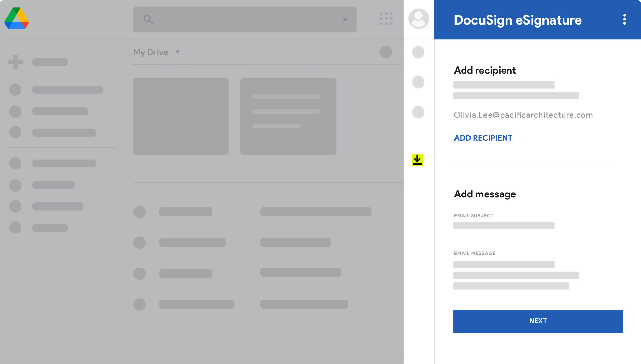Screen dimensions: 641x364
Task: Click the NEXT button
Action: click(538, 321)
